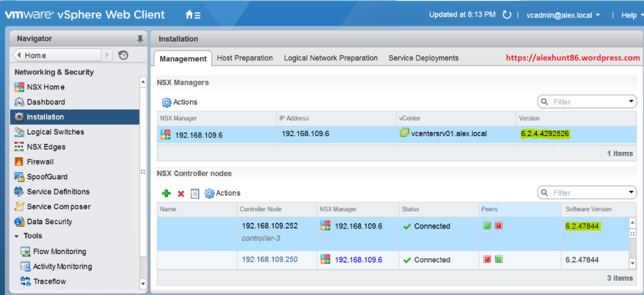Viewport: 644px width, 295px height.
Task: Click the vCenter icon beside vcentersrv01.alex.local
Action: (x=404, y=133)
